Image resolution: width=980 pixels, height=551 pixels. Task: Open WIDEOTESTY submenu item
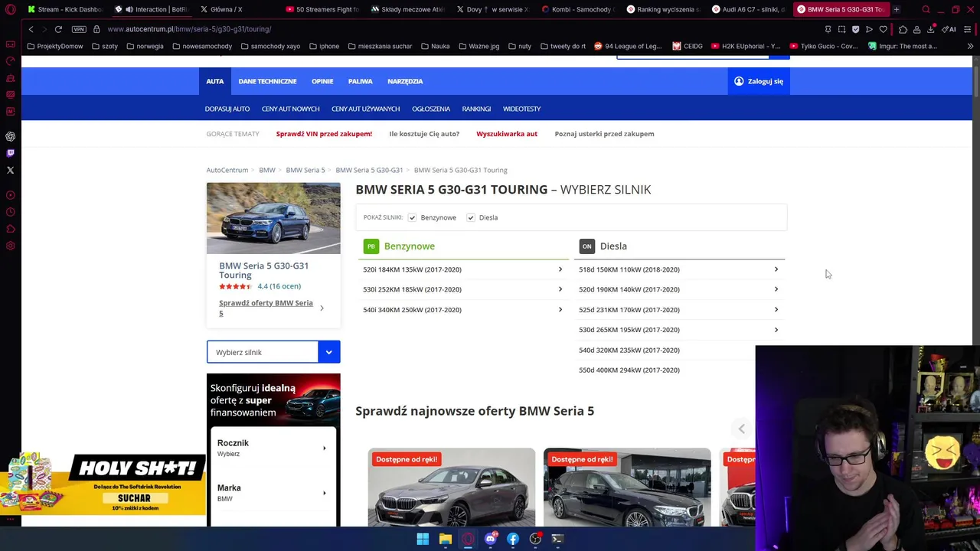pyautogui.click(x=521, y=109)
